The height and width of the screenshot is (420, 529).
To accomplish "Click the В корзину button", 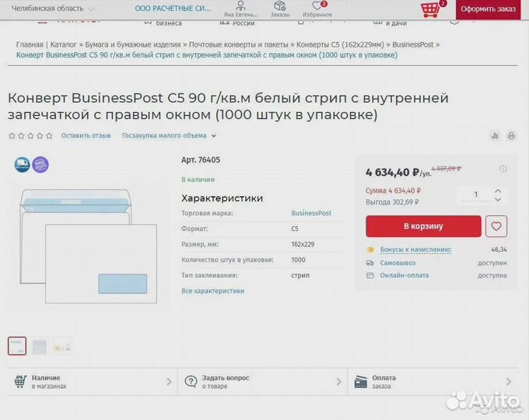I will coord(423,226).
